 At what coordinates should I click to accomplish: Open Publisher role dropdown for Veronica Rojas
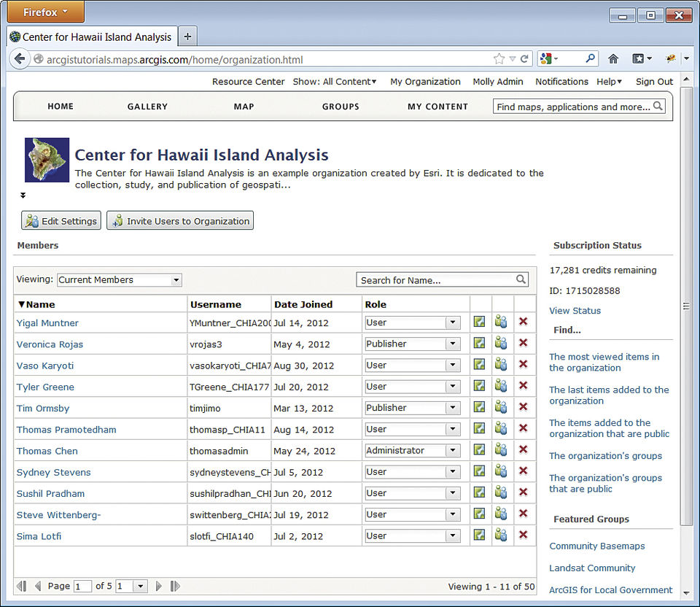tap(413, 344)
